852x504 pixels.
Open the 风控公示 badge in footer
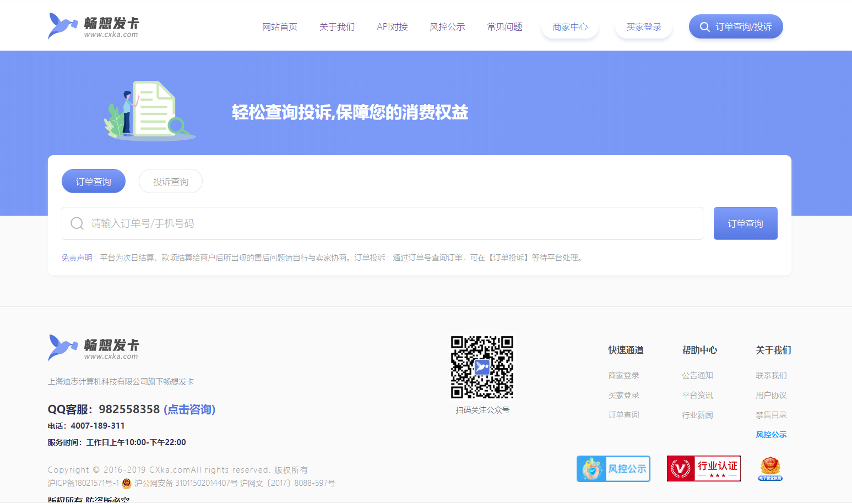(x=613, y=469)
